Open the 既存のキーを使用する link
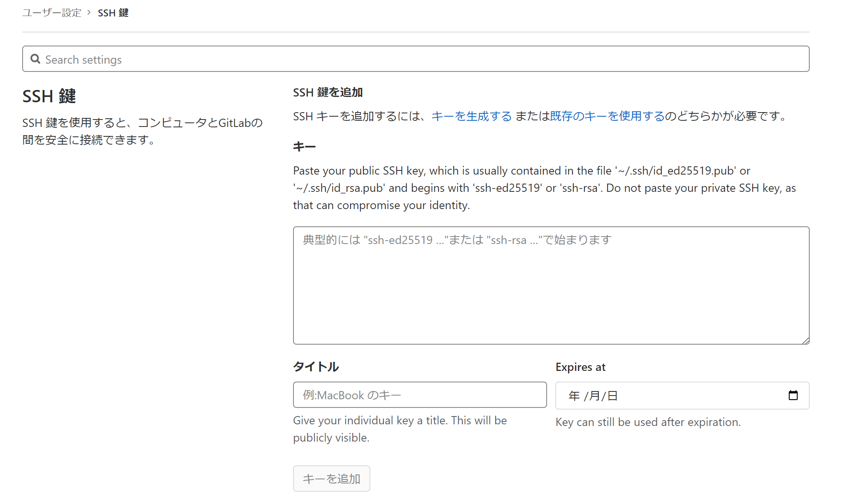Viewport: 866px width, 504px height. click(x=607, y=116)
